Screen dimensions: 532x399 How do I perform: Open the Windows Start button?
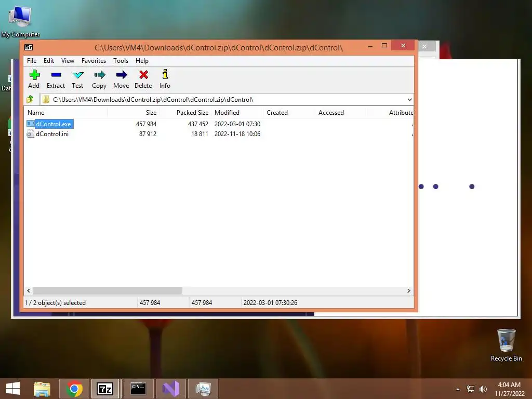[13, 389]
